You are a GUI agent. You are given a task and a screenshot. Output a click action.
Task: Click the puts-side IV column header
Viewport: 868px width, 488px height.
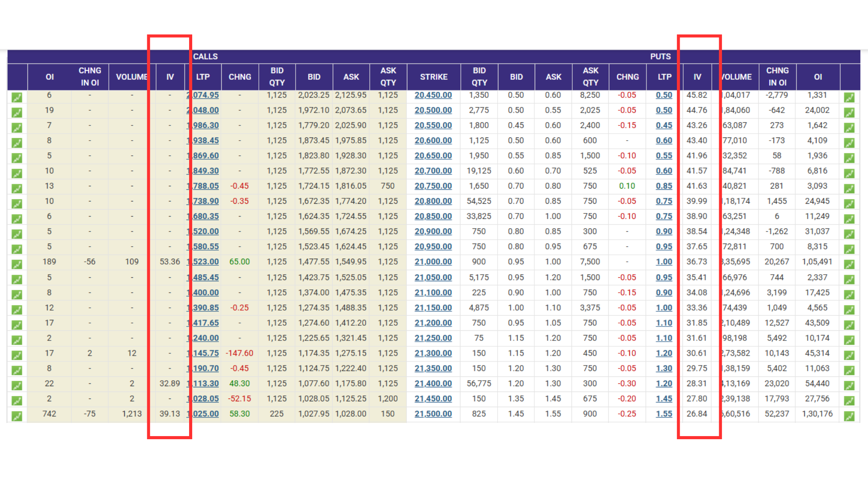pyautogui.click(x=697, y=77)
